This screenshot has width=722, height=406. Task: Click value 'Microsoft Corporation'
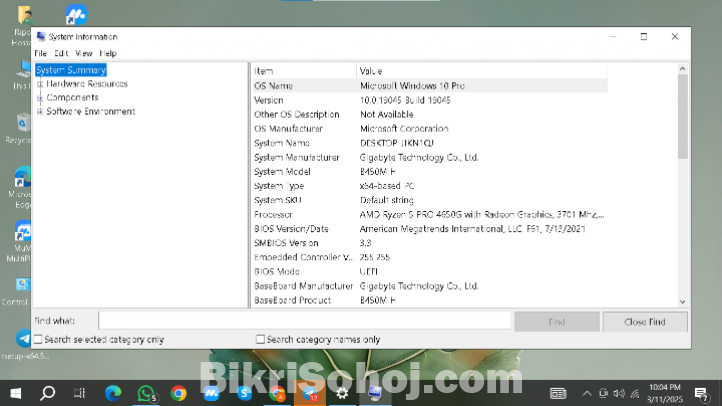coord(404,128)
